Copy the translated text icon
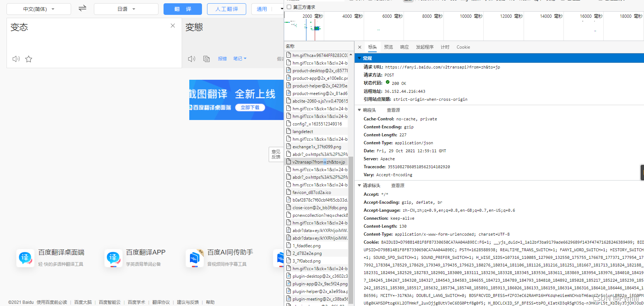 (x=207, y=59)
